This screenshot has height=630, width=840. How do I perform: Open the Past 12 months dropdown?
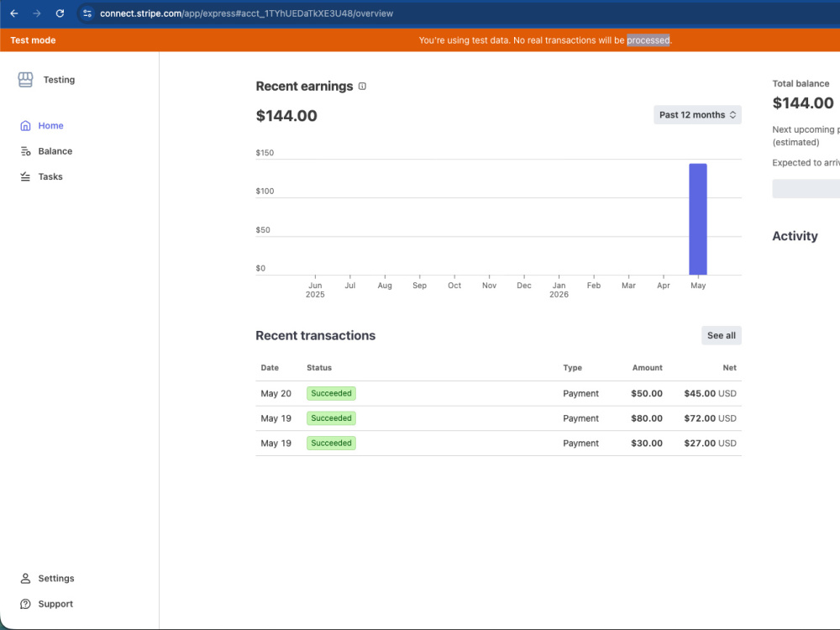click(697, 114)
